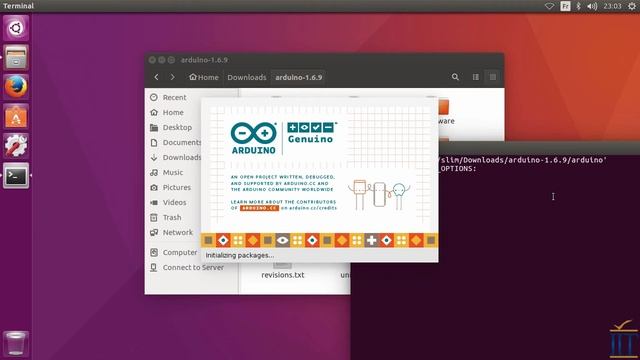Go back in the Files window
This screenshot has width=640, height=360.
(x=156, y=77)
